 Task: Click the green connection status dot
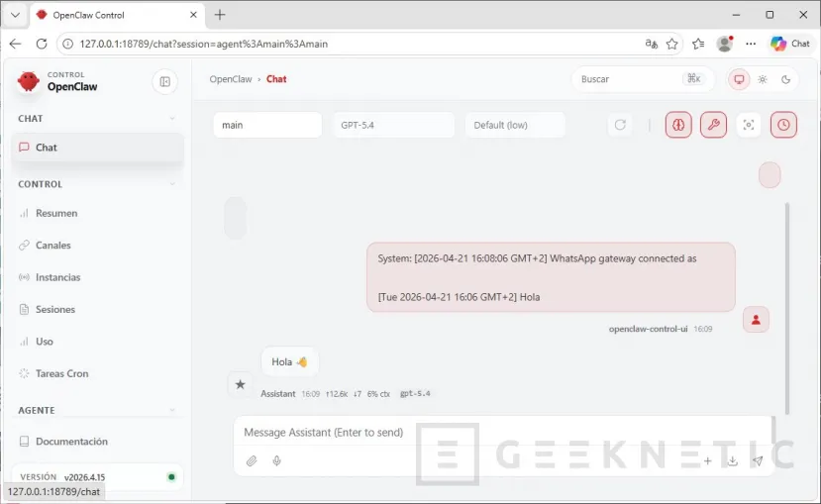[x=171, y=477]
